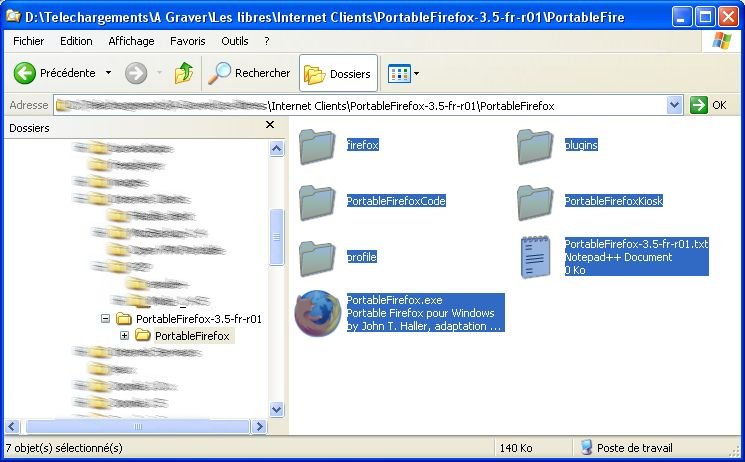Click the PortableFirefox.exe file name text
The image size is (745, 462).
coord(394,300)
